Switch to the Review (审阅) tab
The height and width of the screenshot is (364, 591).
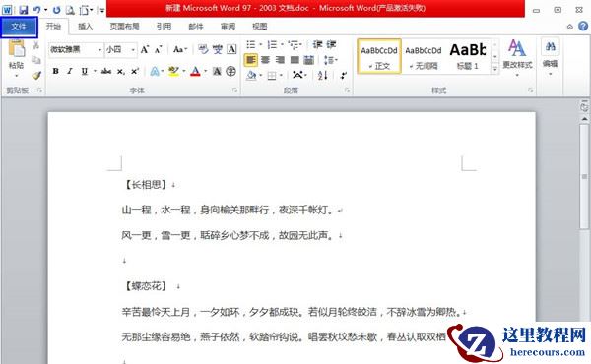[229, 27]
